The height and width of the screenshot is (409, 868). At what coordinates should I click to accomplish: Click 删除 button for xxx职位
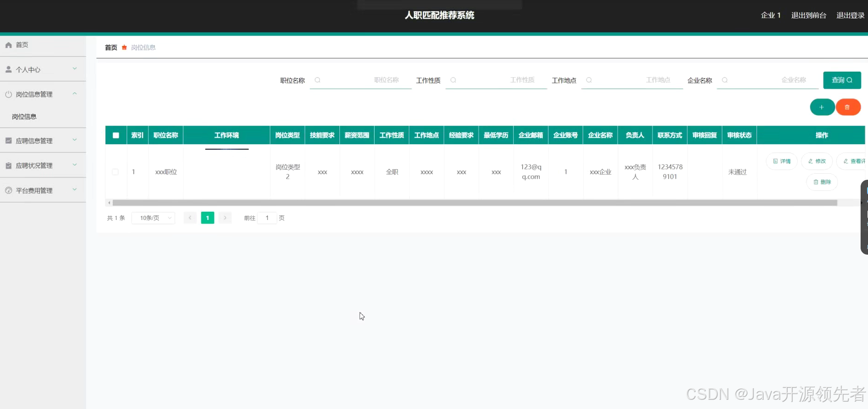click(822, 182)
